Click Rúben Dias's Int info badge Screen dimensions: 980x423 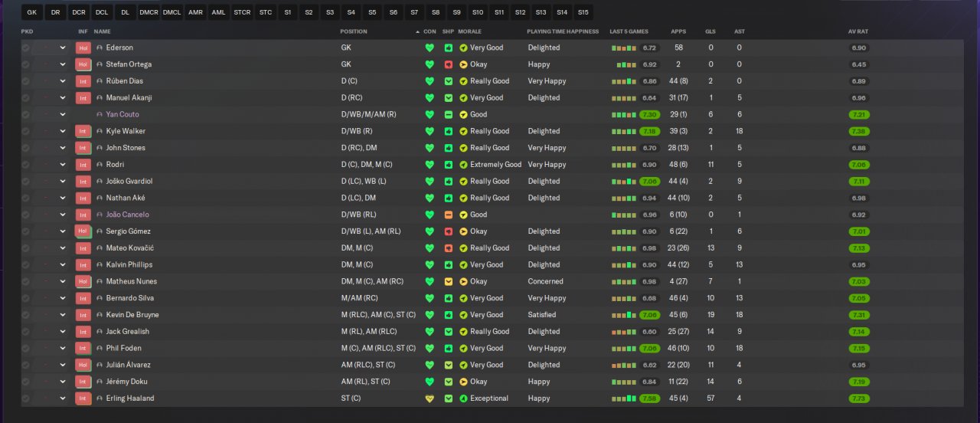tap(83, 81)
